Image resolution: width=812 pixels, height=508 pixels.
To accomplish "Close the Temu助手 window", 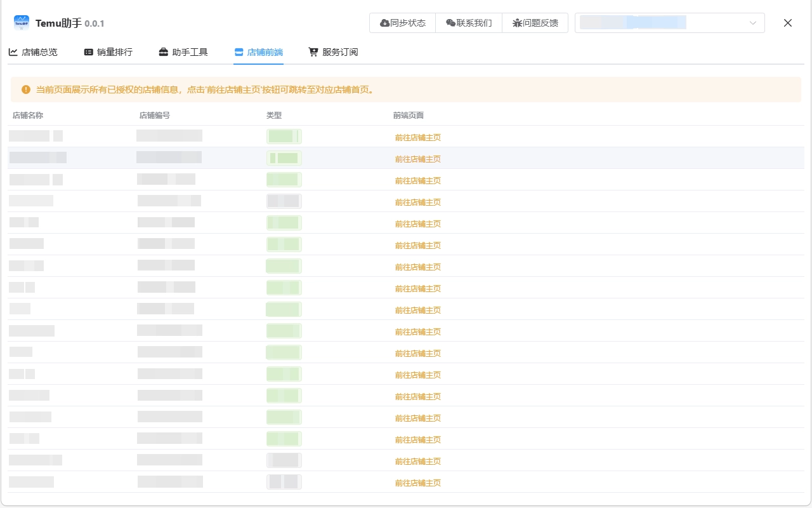I will (787, 23).
